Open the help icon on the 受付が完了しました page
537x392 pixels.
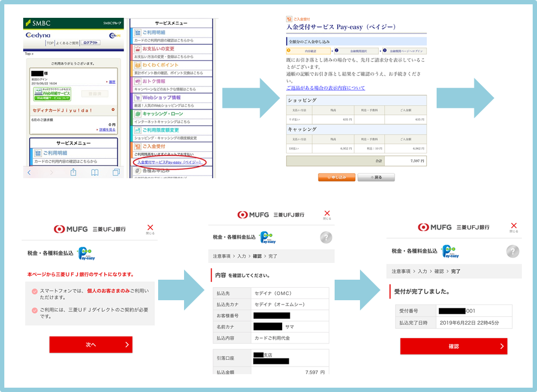[x=513, y=252]
